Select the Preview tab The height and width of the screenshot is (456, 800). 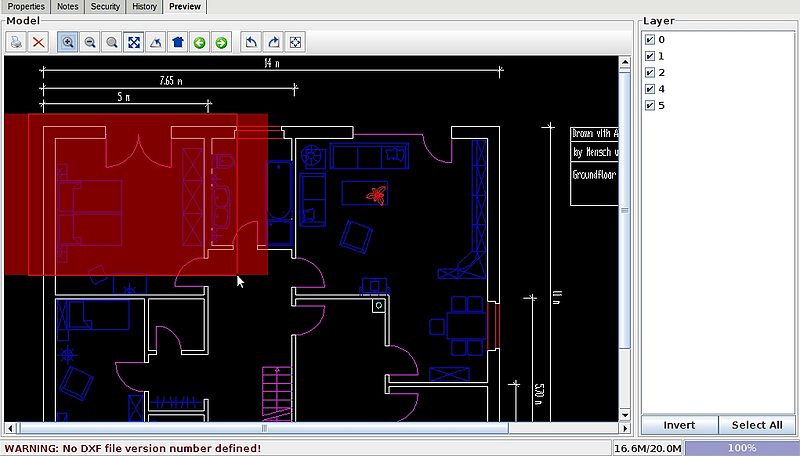click(x=185, y=7)
